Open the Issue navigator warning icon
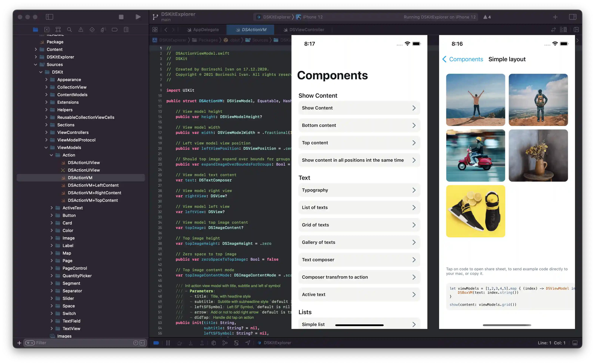The width and height of the screenshot is (595, 364). coord(81,30)
